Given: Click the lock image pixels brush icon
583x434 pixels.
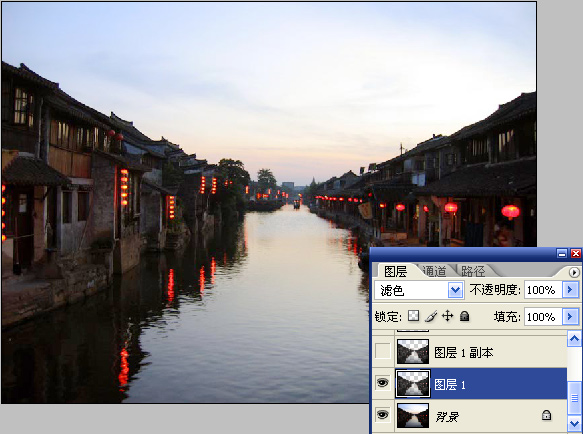Looking at the screenshot, I should [431, 316].
